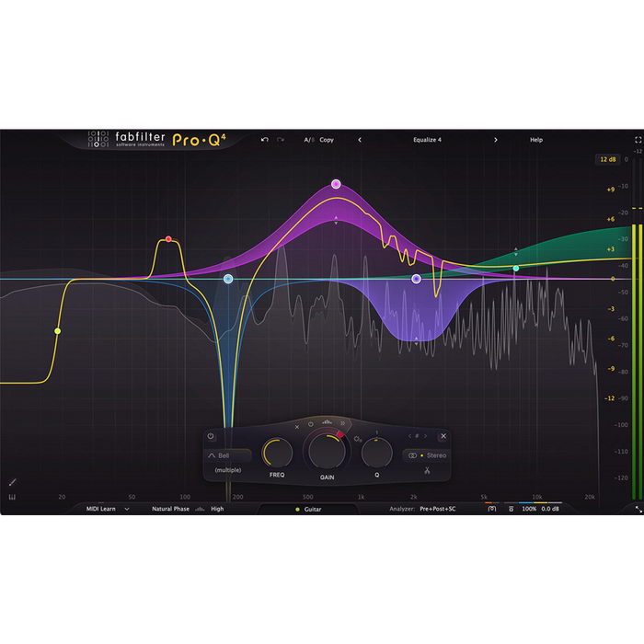Toggle the piano keyboard display icon
The width and height of the screenshot is (644, 644).
coord(12,498)
